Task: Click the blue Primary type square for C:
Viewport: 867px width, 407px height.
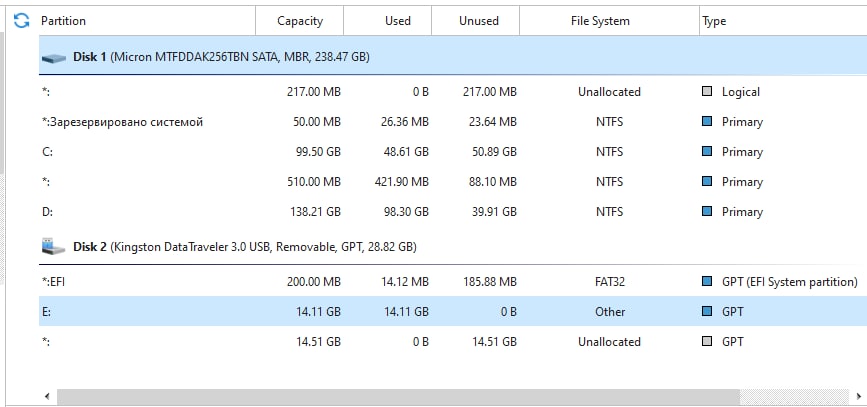Action: 707,151
